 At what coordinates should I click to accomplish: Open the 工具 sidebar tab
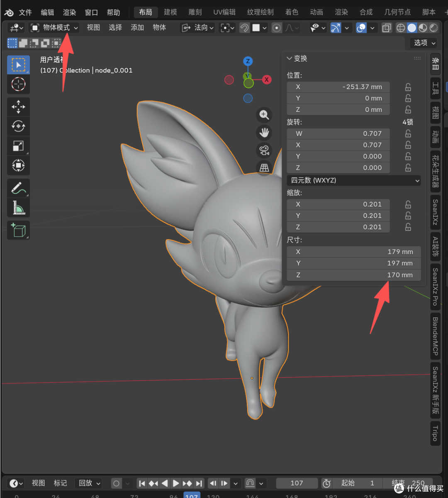(x=435, y=89)
